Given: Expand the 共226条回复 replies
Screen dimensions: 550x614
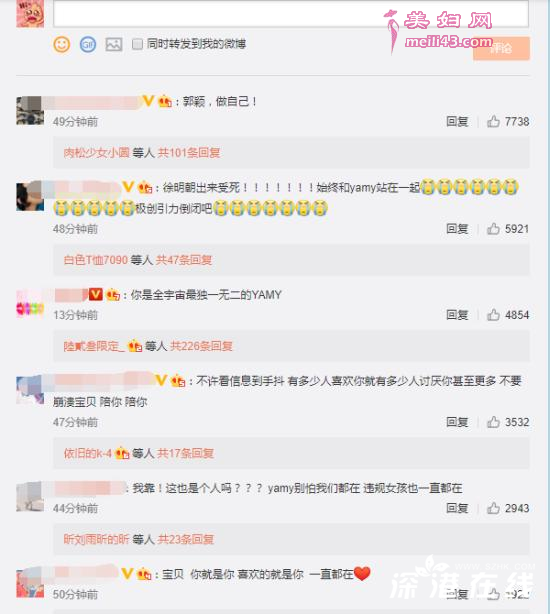Looking at the screenshot, I should (x=201, y=346).
